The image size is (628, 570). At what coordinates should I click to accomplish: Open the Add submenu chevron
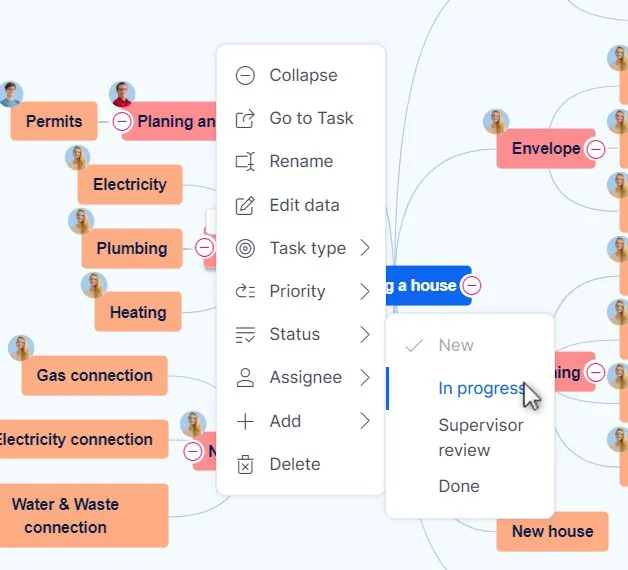point(365,421)
